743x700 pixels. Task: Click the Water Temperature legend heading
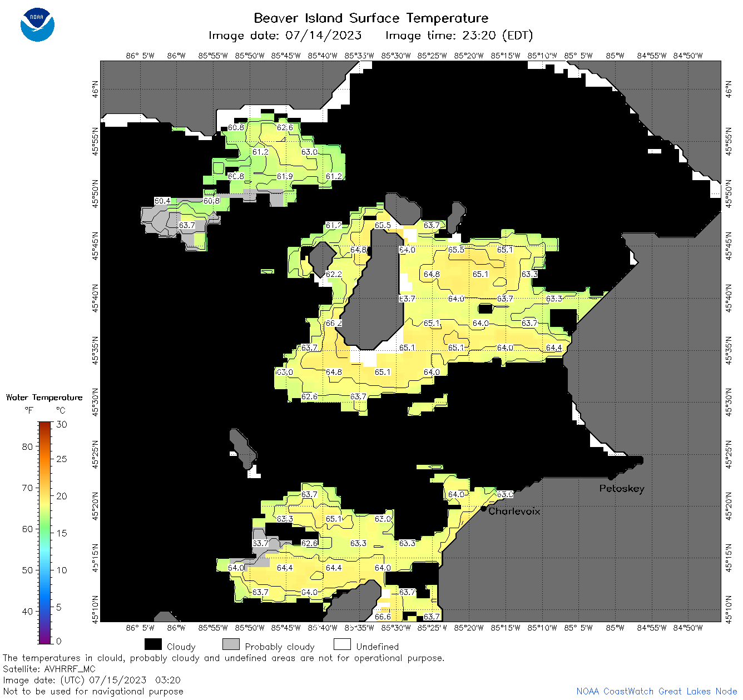44,398
